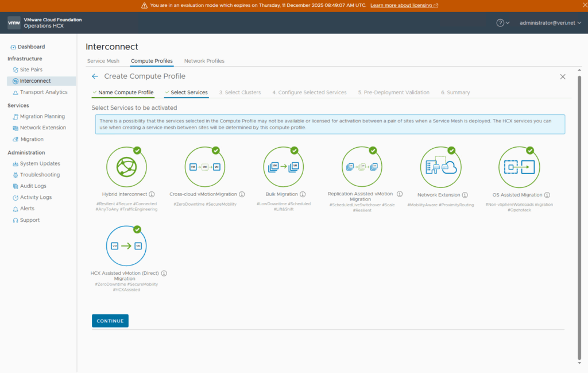Select the Network Extension service icon

pyautogui.click(x=440, y=167)
